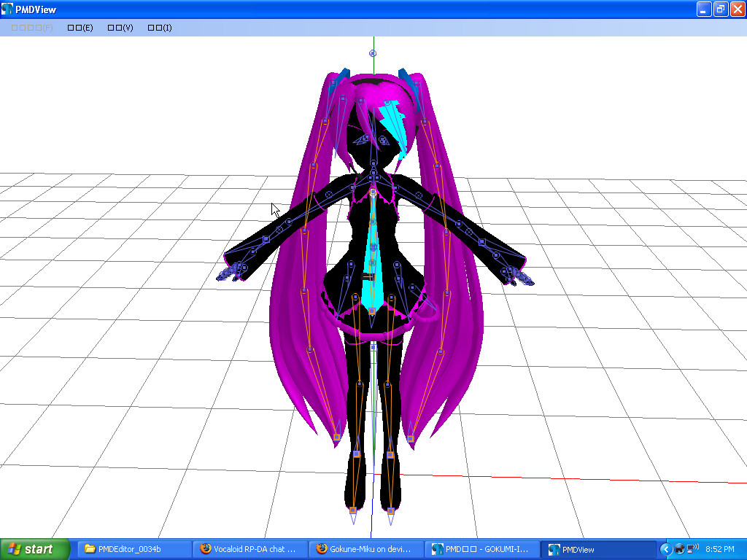Click the Firefox icon on the Gokune-Miku taskbar button
747x560 pixels.
[321, 549]
